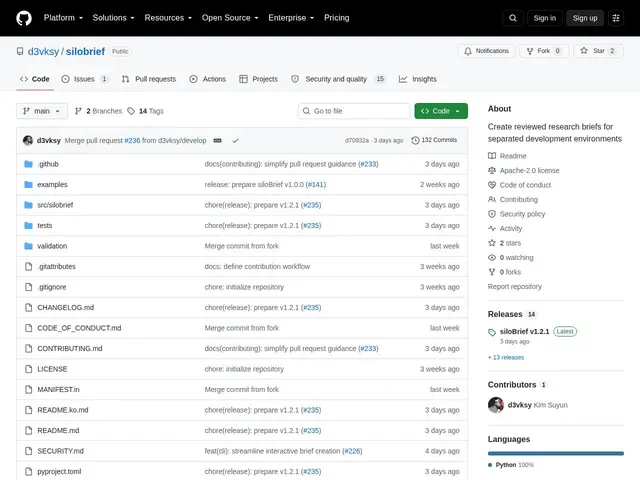
Task: Open the Activity pulse icon
Action: coord(492,229)
